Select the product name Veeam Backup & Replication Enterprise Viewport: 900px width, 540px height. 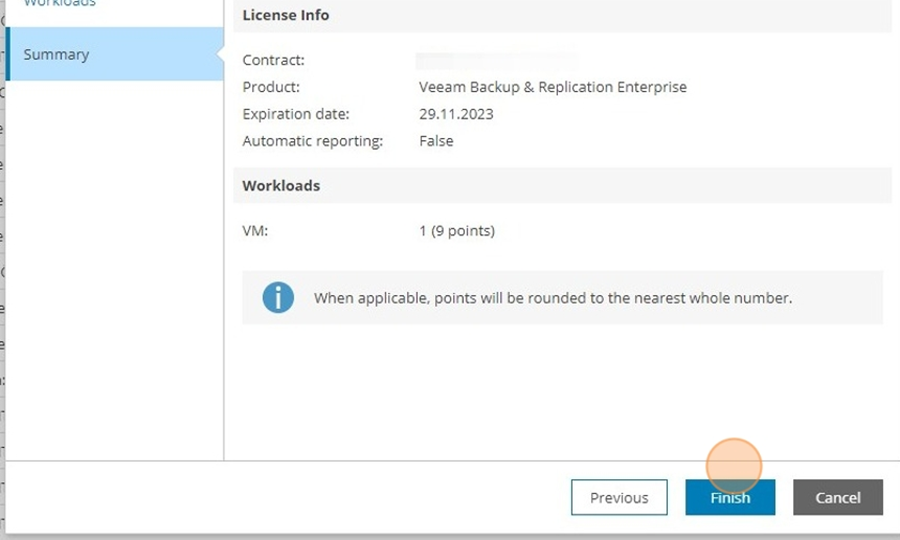pos(553,87)
